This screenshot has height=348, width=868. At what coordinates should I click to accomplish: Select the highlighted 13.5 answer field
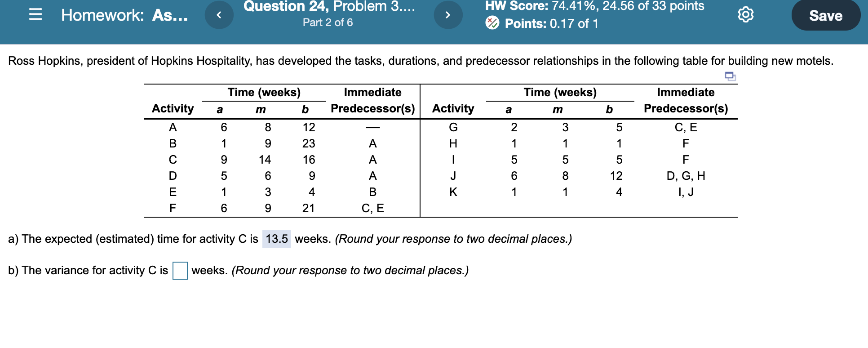click(276, 239)
